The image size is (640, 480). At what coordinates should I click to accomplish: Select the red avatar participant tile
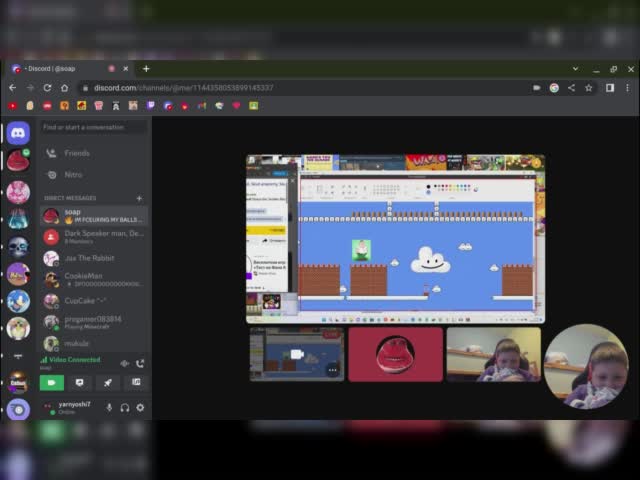[396, 354]
